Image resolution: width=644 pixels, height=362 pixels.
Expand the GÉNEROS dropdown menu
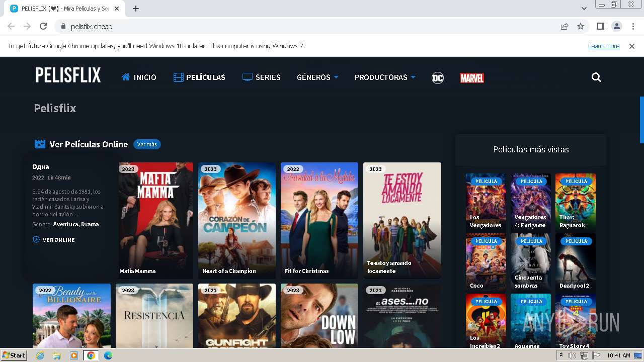[x=317, y=77]
